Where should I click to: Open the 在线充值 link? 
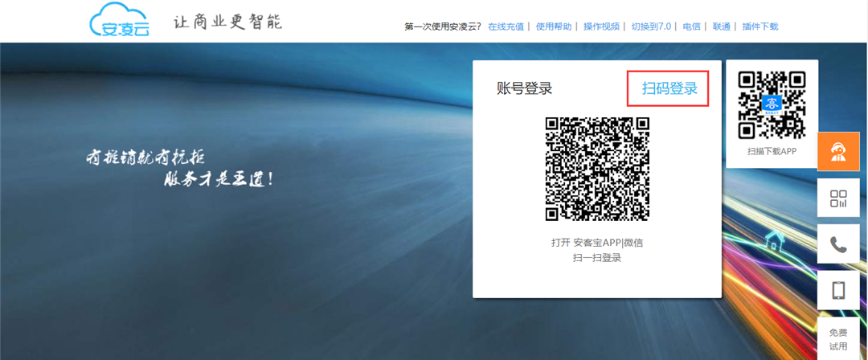coord(506,26)
